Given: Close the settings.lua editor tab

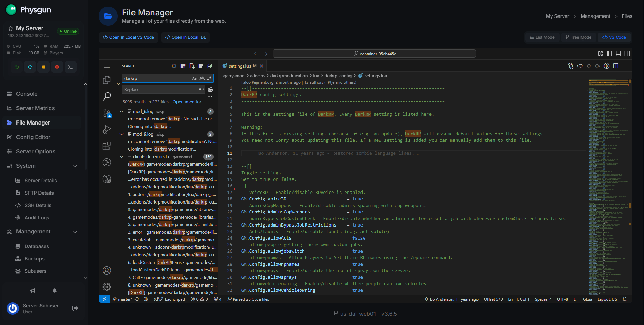Looking at the screenshot, I should pyautogui.click(x=261, y=66).
